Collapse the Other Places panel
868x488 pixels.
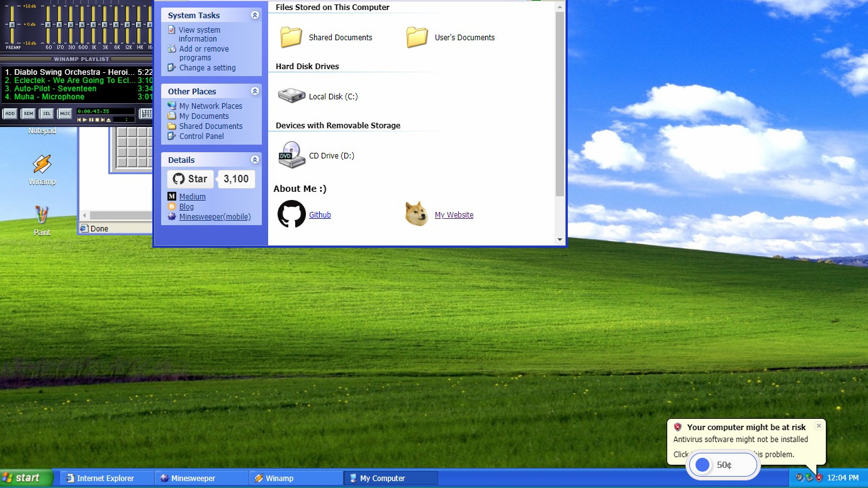(255, 91)
